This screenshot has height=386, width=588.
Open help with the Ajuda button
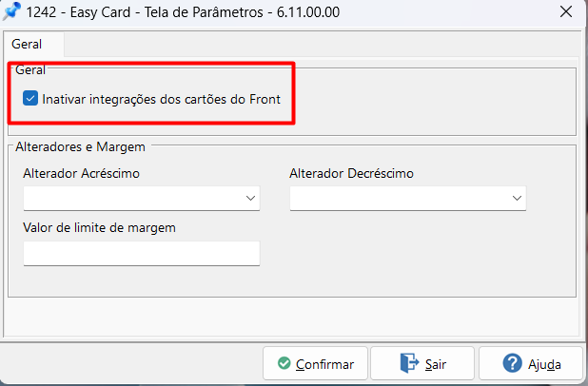click(530, 364)
